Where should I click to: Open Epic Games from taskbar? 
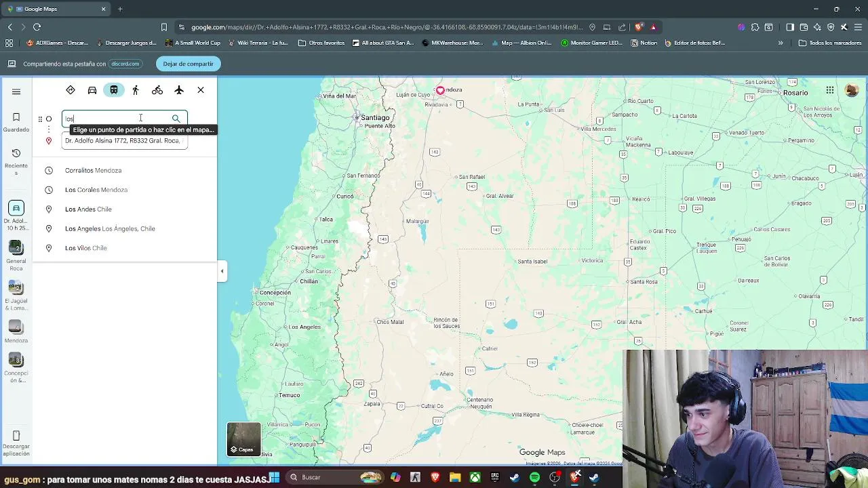click(x=495, y=478)
